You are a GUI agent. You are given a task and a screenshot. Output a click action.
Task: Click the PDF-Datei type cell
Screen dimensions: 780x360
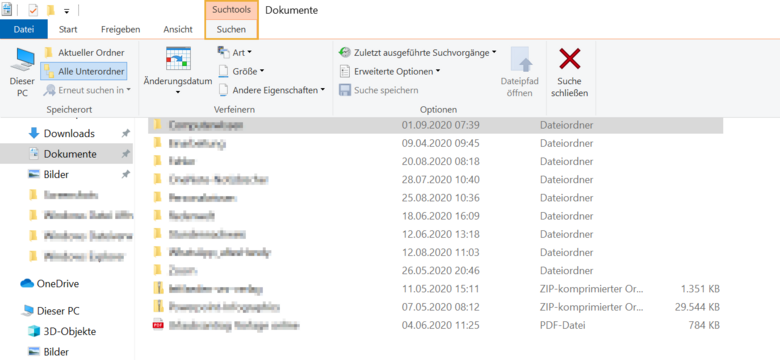point(563,326)
